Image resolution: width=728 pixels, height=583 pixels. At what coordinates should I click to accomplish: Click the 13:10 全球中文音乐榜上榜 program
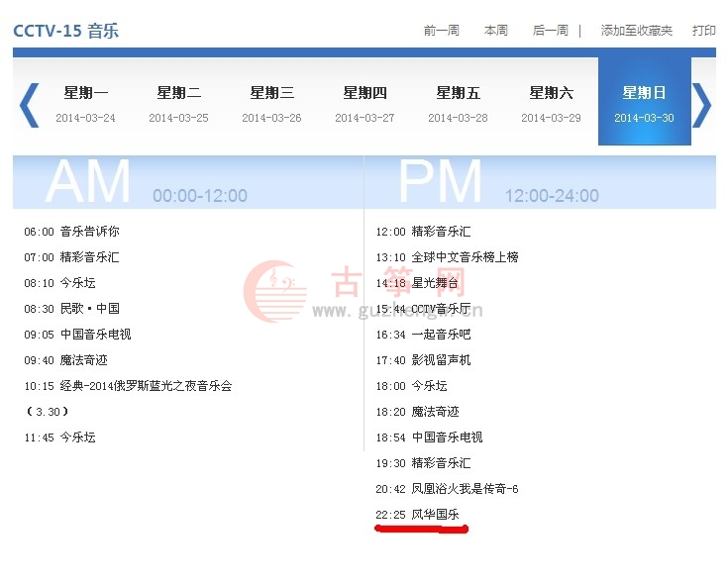[x=447, y=257]
